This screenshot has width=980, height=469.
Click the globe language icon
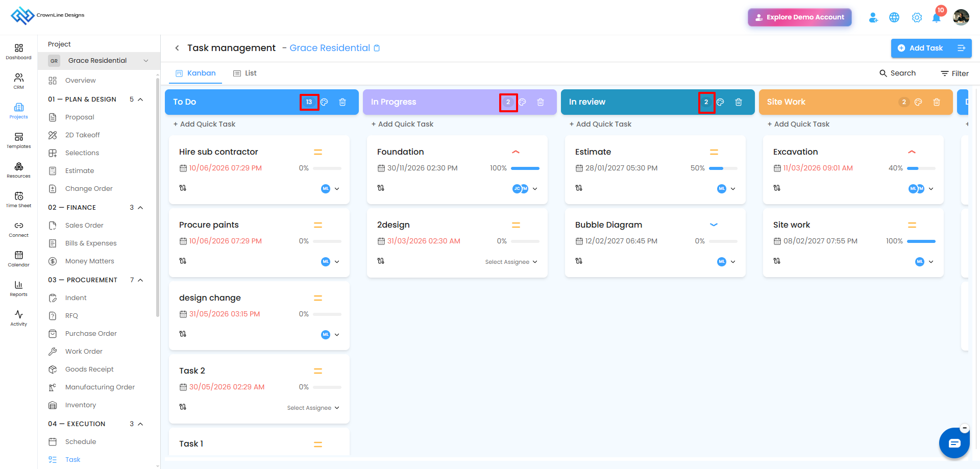894,17
